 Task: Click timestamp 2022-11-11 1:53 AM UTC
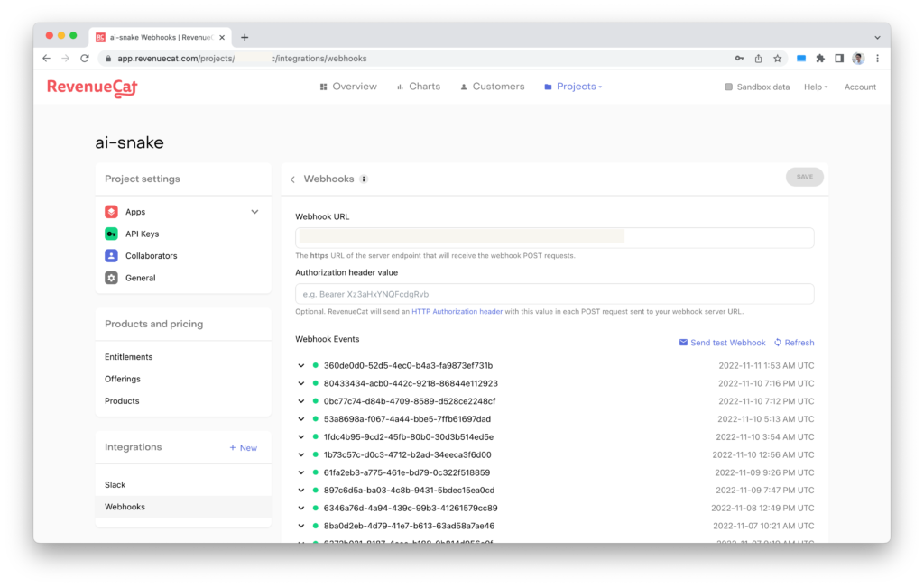point(766,365)
